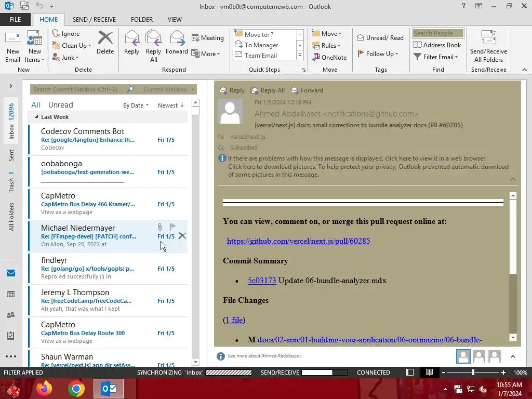Click the zoom slider handle
This screenshot has height=399, width=532.
click(x=473, y=373)
